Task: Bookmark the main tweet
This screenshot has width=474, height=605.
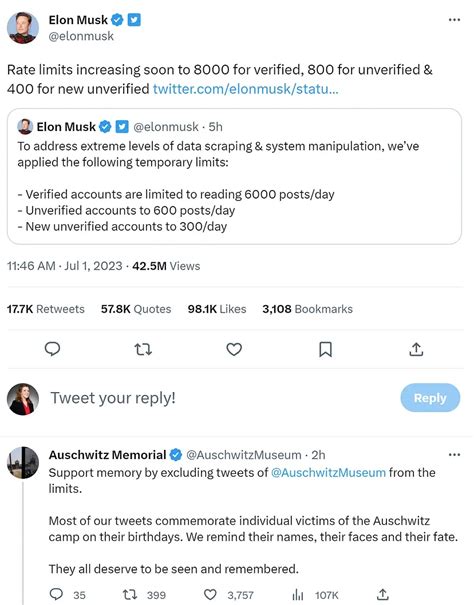Action: 325,350
